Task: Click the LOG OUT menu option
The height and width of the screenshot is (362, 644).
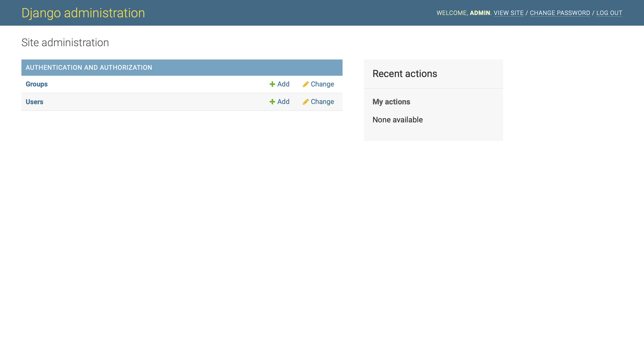Action: (x=609, y=13)
